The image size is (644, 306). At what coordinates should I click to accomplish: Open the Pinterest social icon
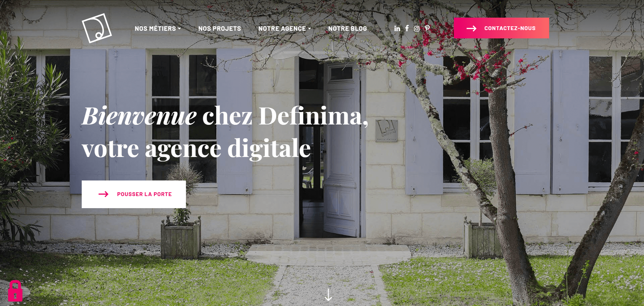click(x=427, y=28)
